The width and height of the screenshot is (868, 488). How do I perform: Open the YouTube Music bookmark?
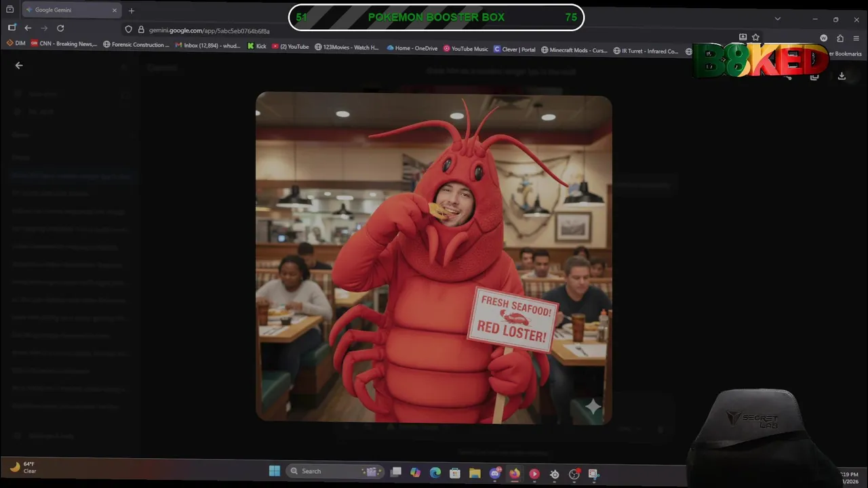tap(466, 49)
